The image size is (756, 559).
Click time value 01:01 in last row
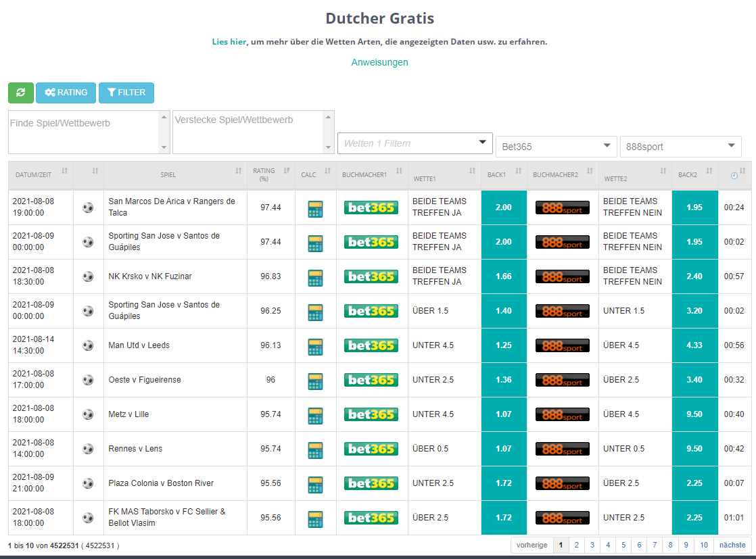(734, 518)
